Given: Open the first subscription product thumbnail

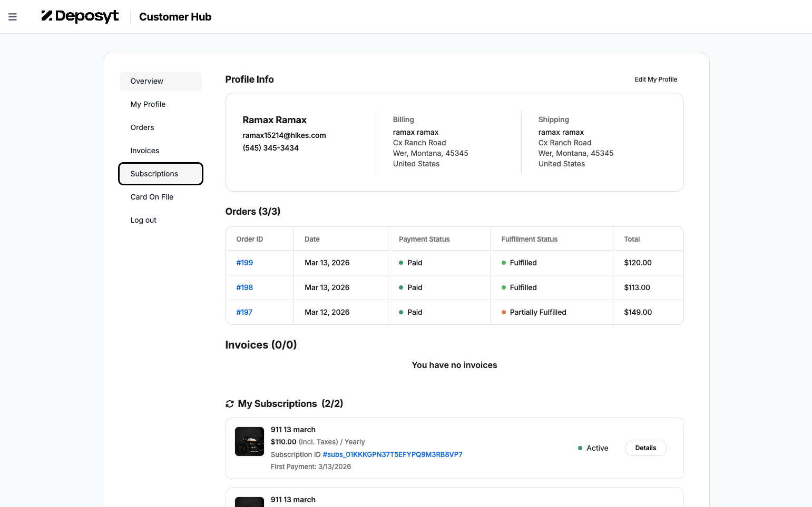Looking at the screenshot, I should point(249,441).
